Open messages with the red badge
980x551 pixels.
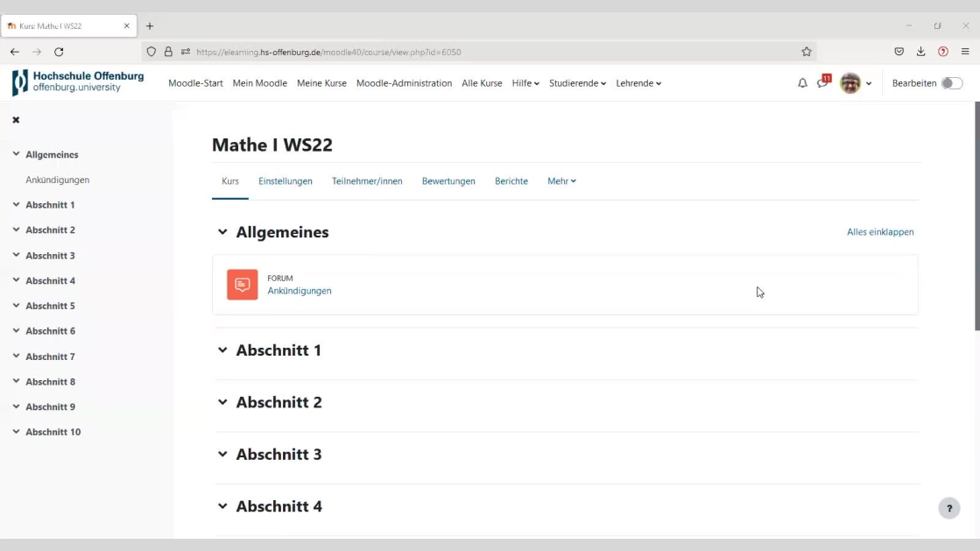click(x=822, y=83)
